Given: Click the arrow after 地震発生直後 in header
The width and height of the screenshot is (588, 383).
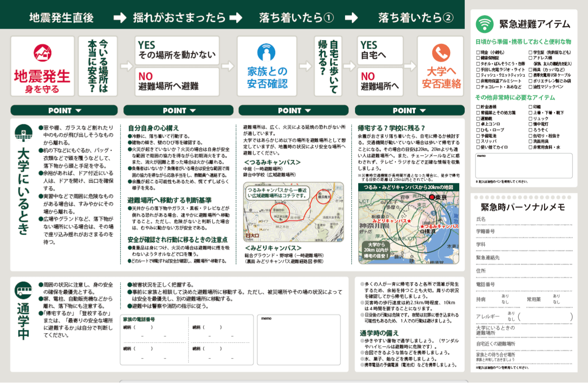Looking at the screenshot, I should [120, 18].
